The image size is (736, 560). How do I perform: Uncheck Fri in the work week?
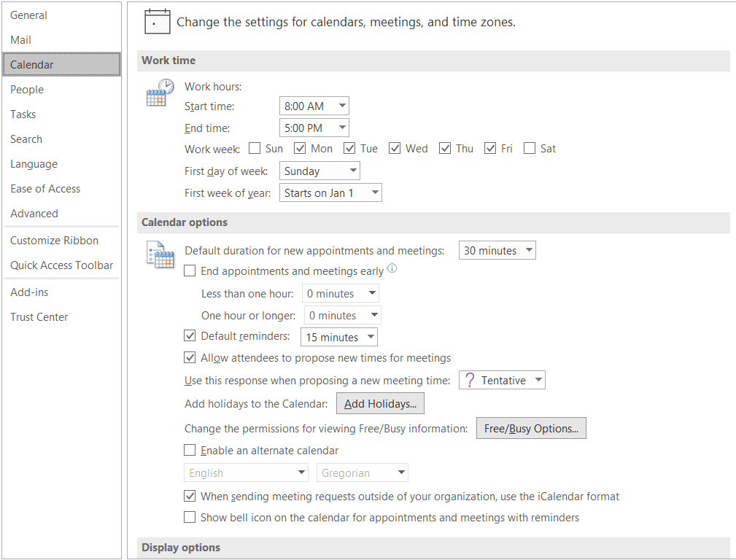(x=490, y=148)
